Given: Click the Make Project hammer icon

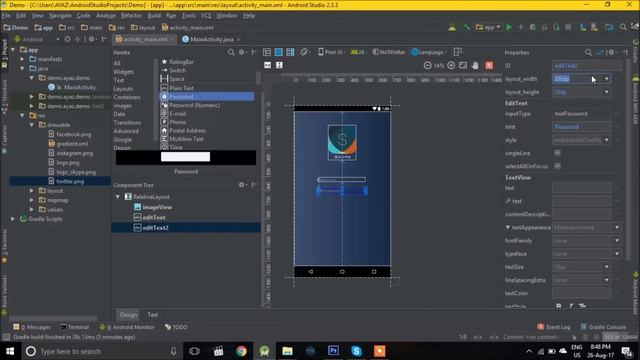Looking at the screenshot, I should pyautogui.click(x=466, y=27).
